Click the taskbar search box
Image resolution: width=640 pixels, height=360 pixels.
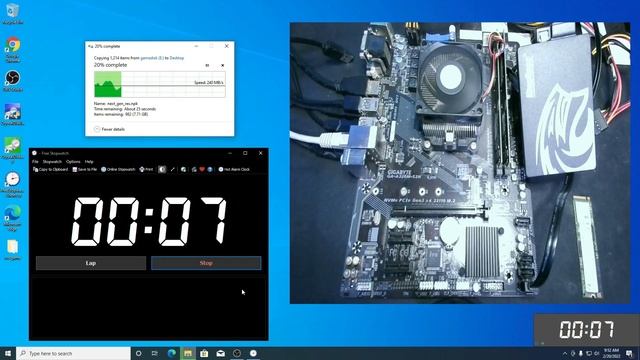(x=73, y=353)
